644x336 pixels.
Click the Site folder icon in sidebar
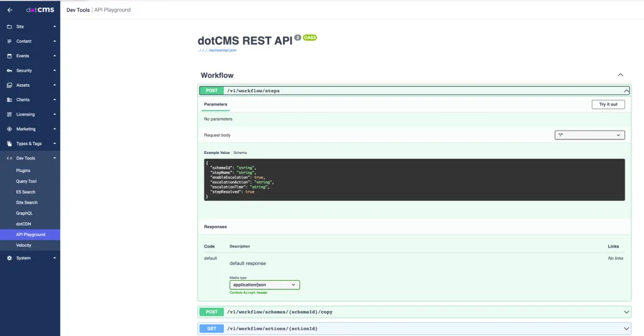point(9,26)
